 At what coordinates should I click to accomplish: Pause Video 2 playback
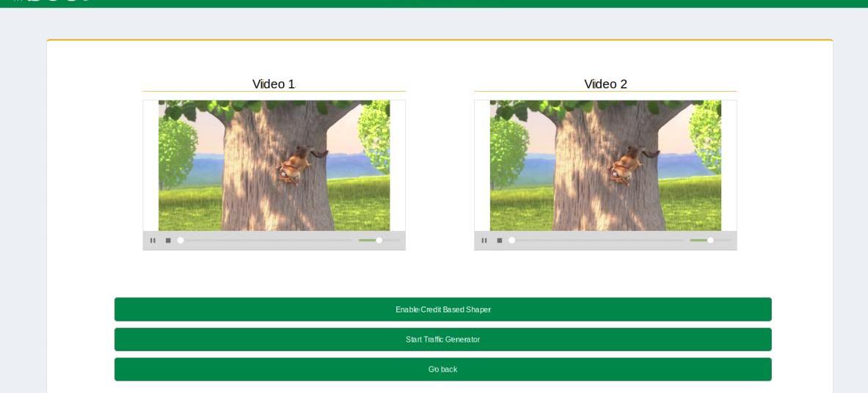484,240
